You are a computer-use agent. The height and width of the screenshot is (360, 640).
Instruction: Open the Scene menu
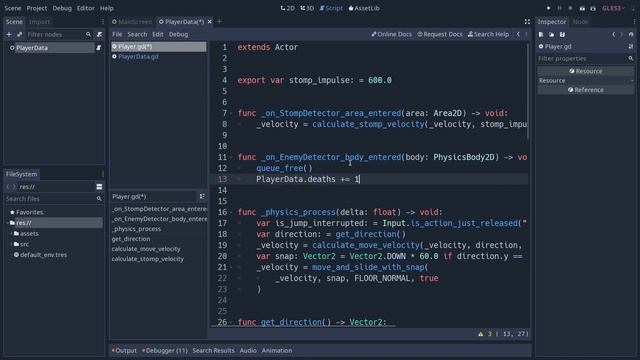point(13,8)
